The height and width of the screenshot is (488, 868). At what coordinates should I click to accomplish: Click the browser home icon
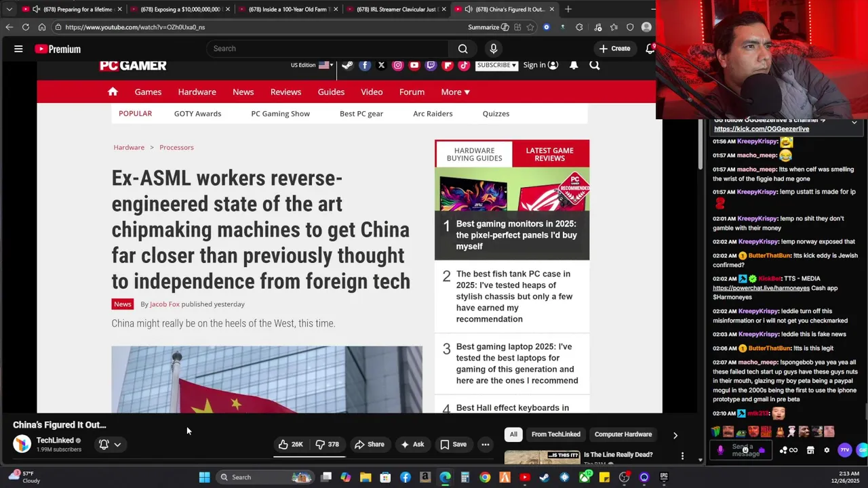tap(41, 27)
